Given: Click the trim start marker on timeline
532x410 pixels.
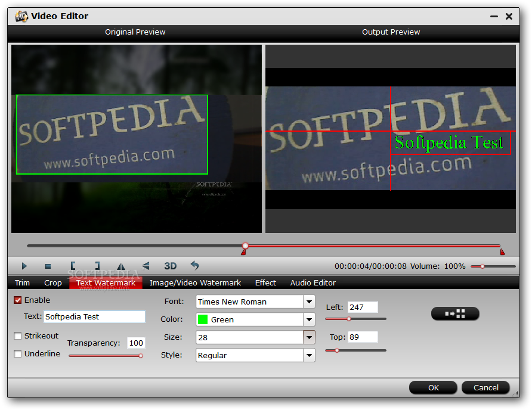Looking at the screenshot, I should coord(243,252).
